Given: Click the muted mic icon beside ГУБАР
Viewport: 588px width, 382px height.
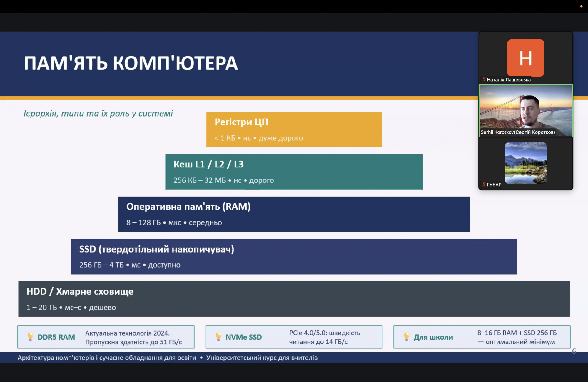Looking at the screenshot, I should click(x=483, y=185).
